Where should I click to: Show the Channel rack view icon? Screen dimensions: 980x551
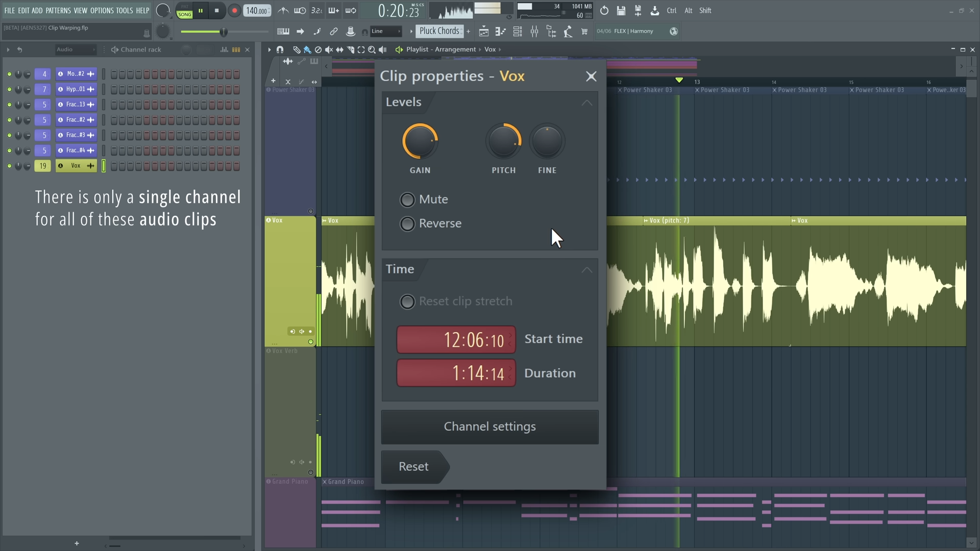[x=518, y=32]
